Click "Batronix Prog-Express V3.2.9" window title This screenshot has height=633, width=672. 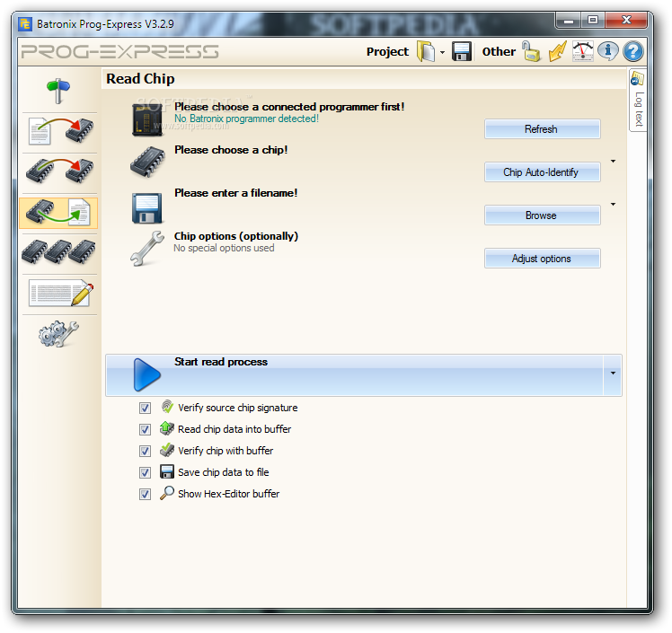click(x=105, y=24)
